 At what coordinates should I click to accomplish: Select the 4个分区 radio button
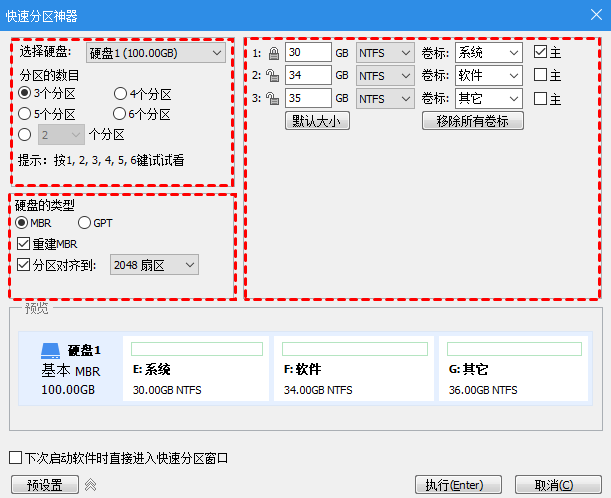pyautogui.click(x=120, y=94)
